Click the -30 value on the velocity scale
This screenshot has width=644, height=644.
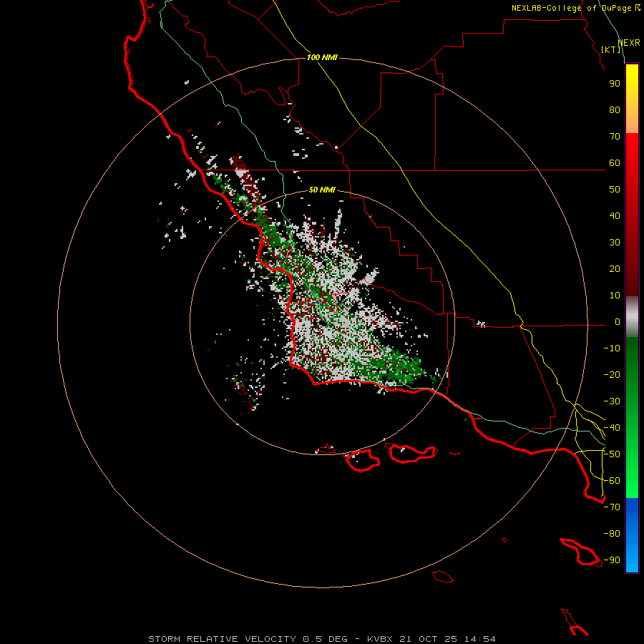[612, 401]
